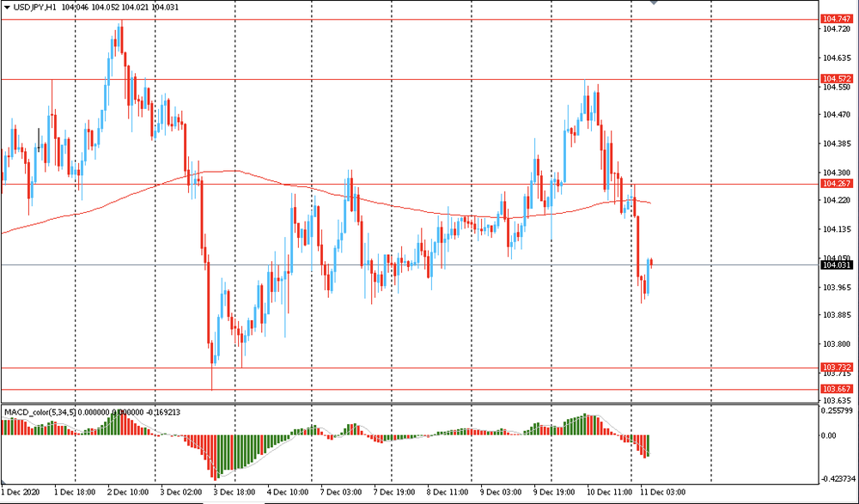Click the price axis value 104.720
The image size is (859, 504).
(836, 28)
